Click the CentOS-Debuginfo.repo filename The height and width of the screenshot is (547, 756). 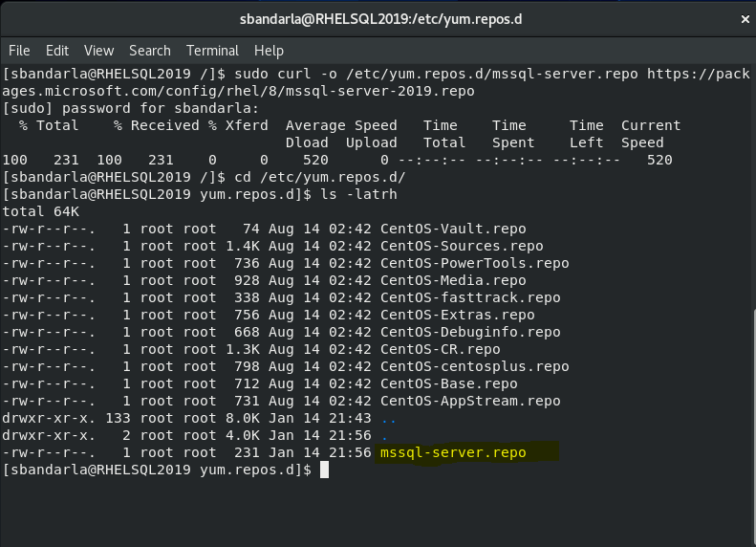469,332
